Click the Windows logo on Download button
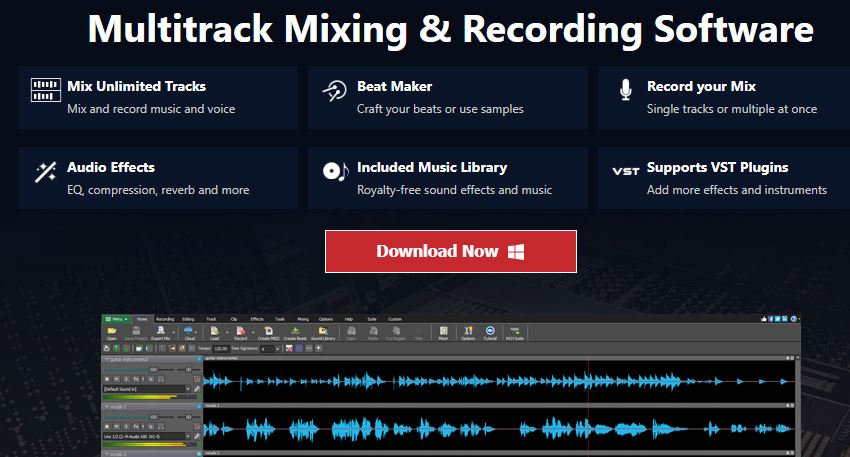850x457 pixels. point(516,252)
